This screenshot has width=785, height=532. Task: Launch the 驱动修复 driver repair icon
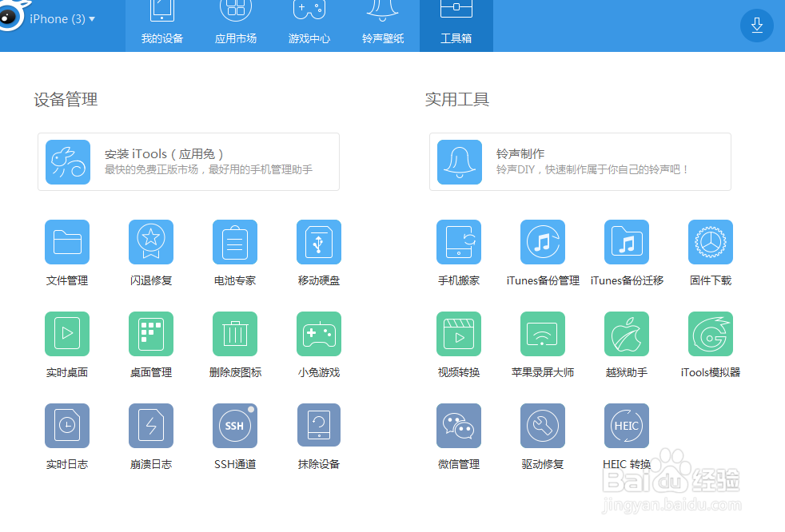543,426
